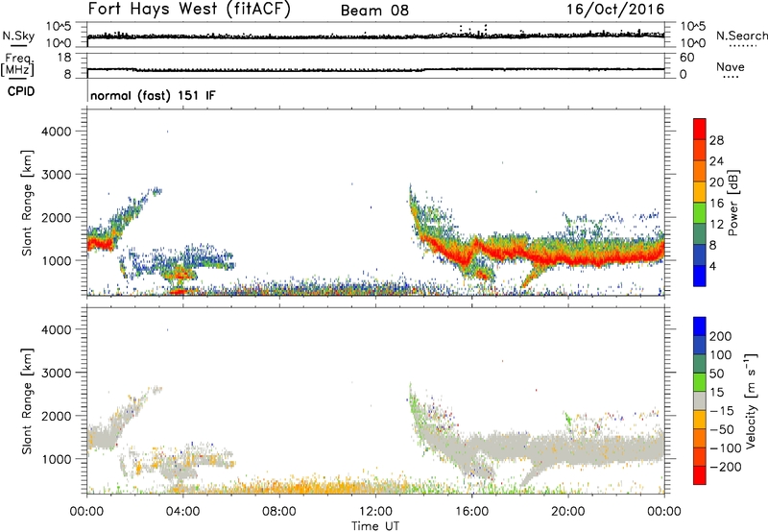Viewport: 768px width, 532px height.
Task: Pick the red top segment of power colorbar
Action: pyautogui.click(x=700, y=129)
